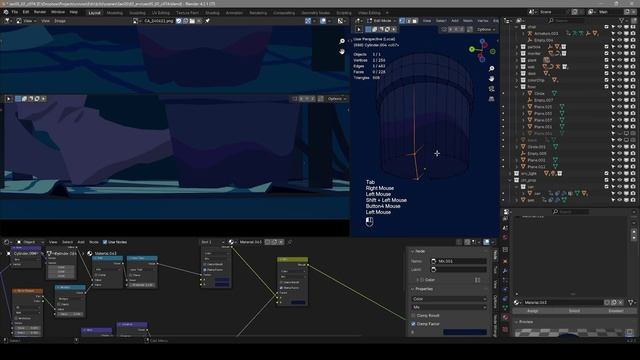Click the pan hand icon in the image editor
640x360 pixels.
[342, 51]
